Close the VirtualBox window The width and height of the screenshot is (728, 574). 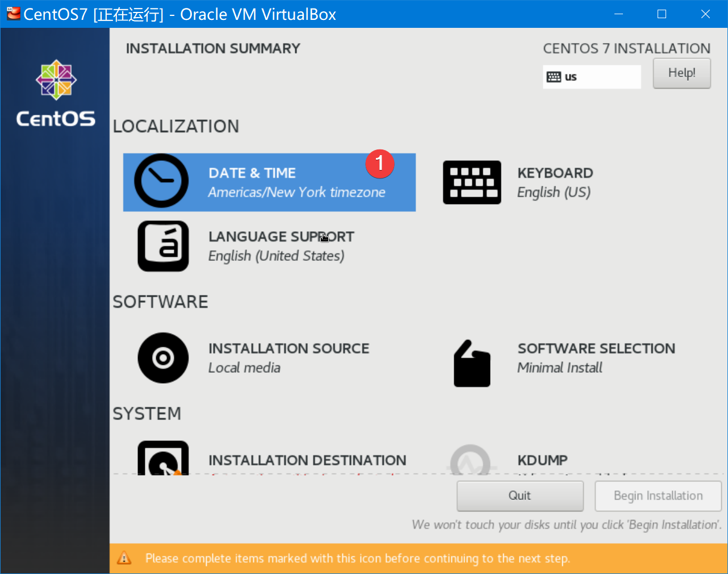point(705,14)
